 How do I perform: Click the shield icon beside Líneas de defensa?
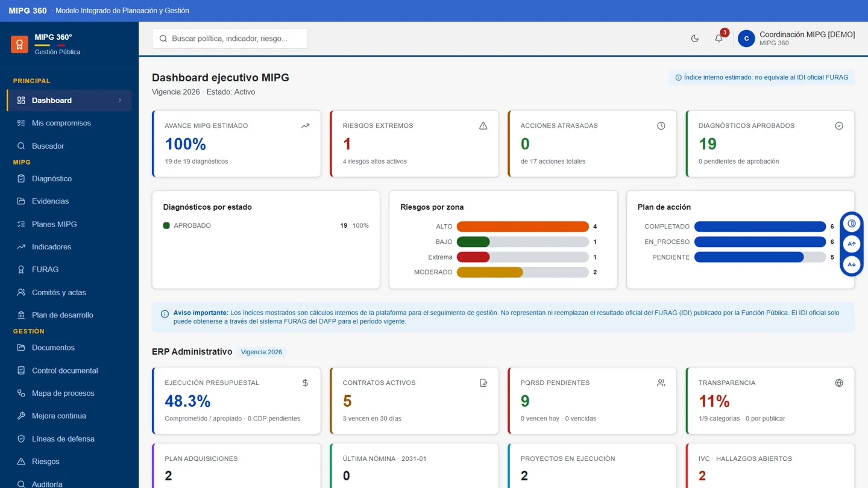click(21, 439)
